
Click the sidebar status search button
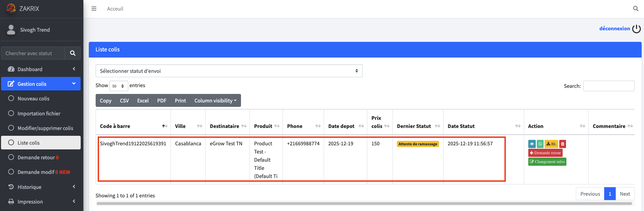tap(73, 53)
